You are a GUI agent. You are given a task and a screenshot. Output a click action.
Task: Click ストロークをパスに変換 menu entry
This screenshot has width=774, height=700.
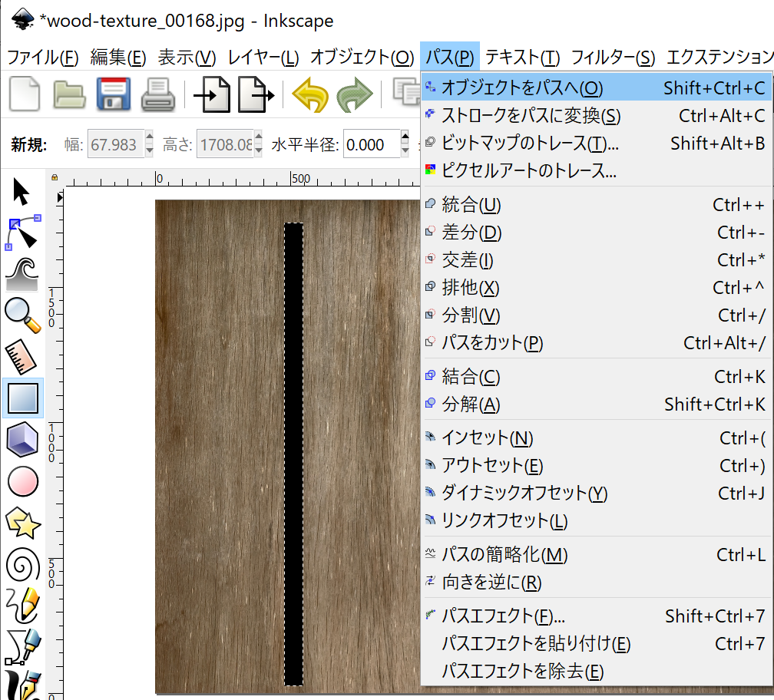(x=531, y=116)
